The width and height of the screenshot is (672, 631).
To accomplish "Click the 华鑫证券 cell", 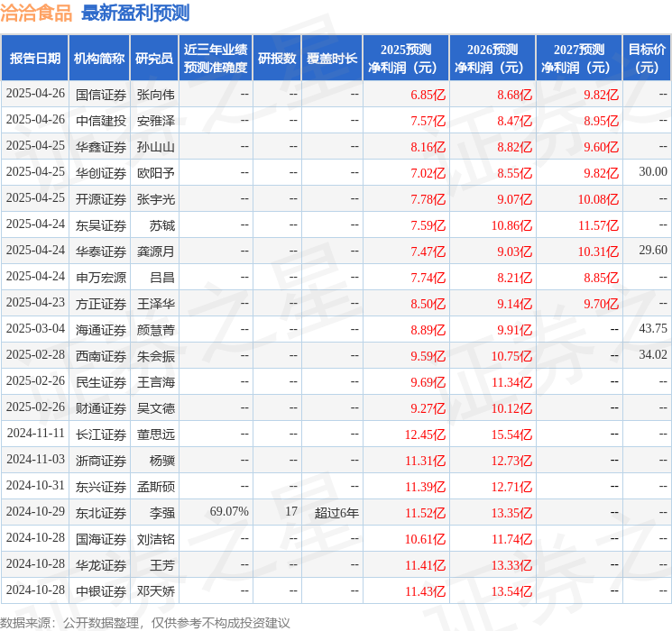I will coord(101,147).
